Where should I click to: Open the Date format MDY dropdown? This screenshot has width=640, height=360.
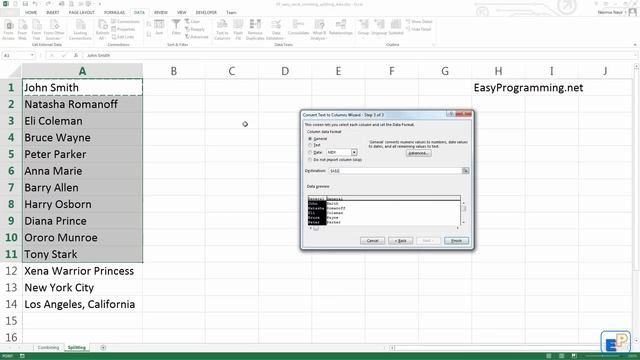[x=354, y=152]
